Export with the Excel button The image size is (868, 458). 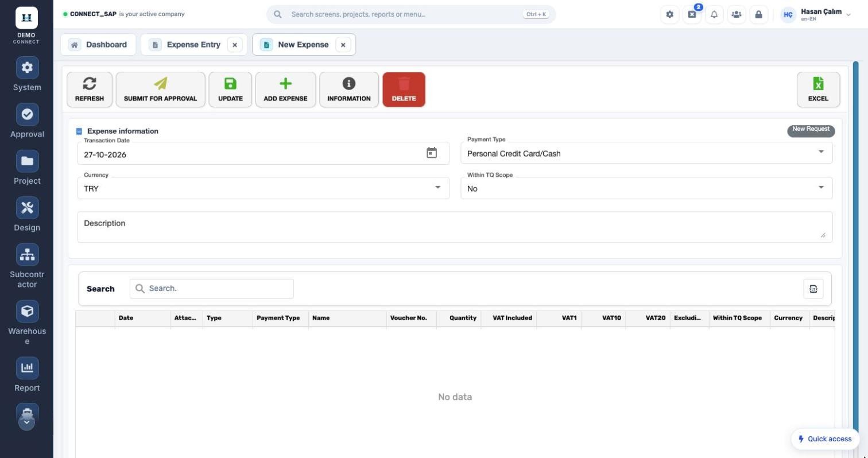click(818, 90)
